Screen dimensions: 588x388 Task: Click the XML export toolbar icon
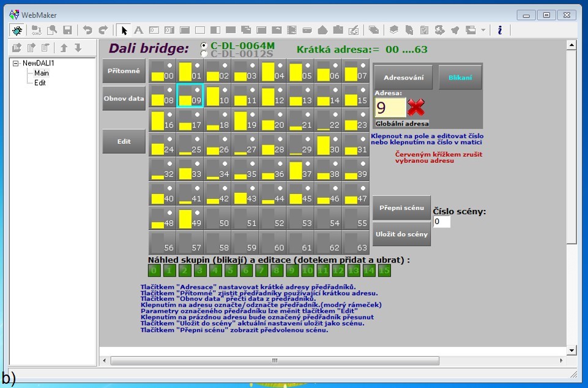(x=36, y=30)
